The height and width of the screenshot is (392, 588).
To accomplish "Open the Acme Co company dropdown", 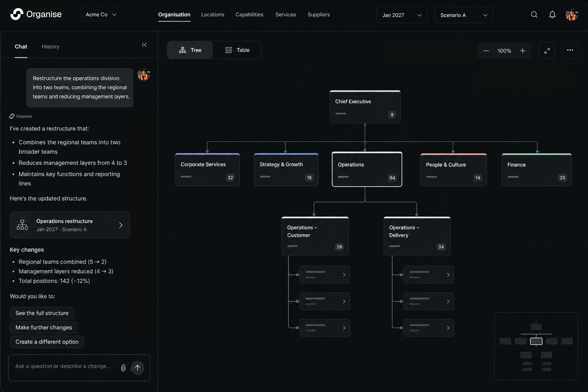I will click(101, 15).
